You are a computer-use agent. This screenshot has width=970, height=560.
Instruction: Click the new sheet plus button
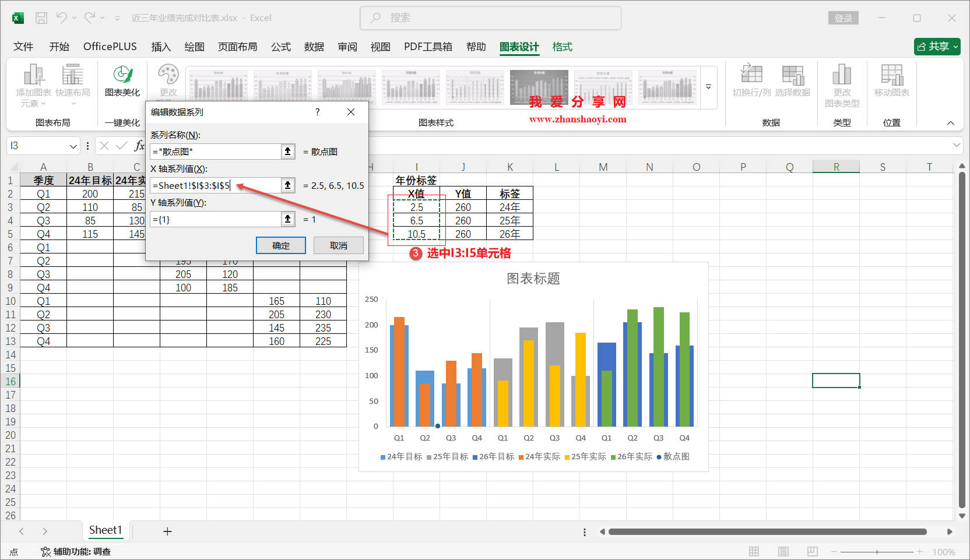click(x=167, y=531)
